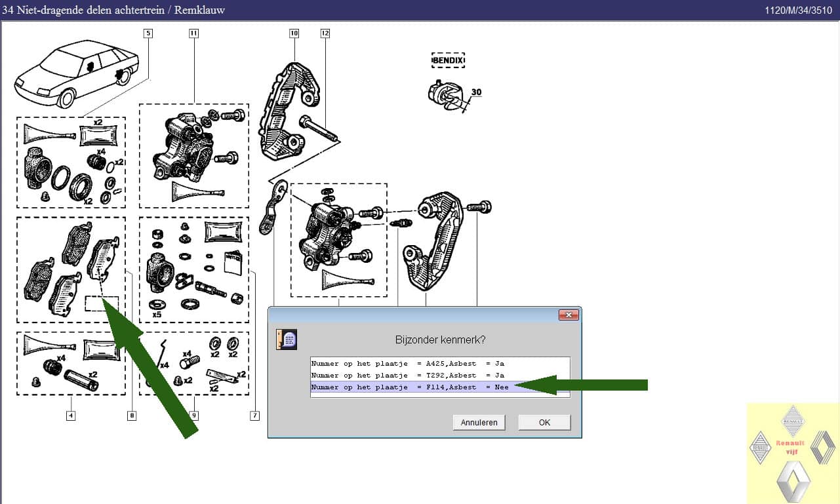
Task: Click the brake pad set illustration
Action: coord(71,269)
